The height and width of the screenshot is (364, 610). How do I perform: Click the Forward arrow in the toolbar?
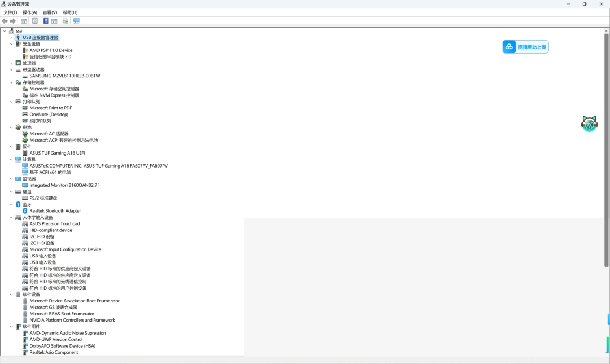pyautogui.click(x=13, y=21)
